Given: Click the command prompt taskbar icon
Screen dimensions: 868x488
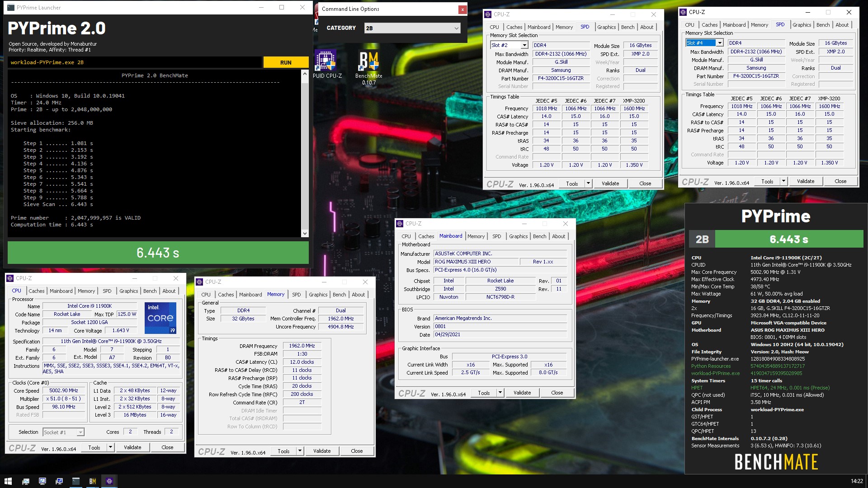Looking at the screenshot, I should pyautogui.click(x=76, y=481).
